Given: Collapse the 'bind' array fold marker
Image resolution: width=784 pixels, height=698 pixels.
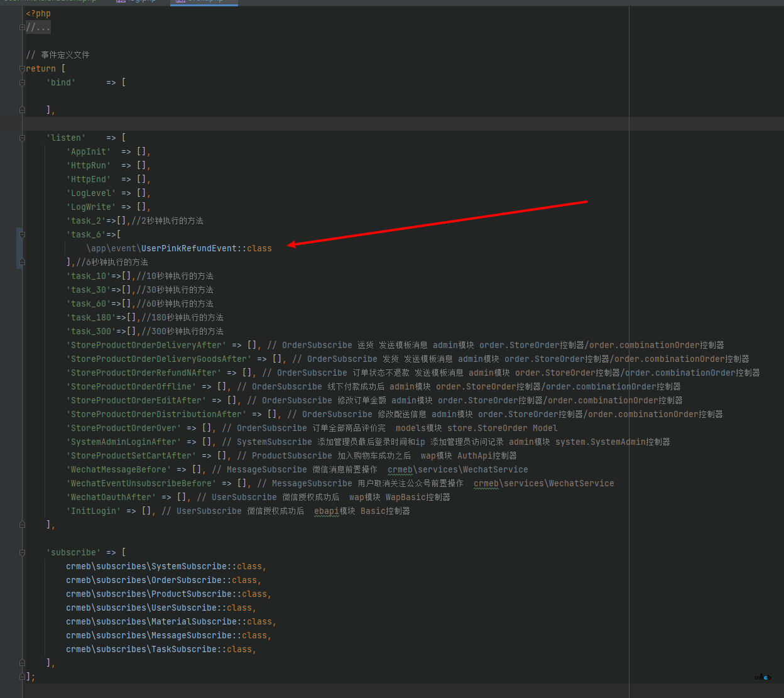Looking at the screenshot, I should pos(22,82).
